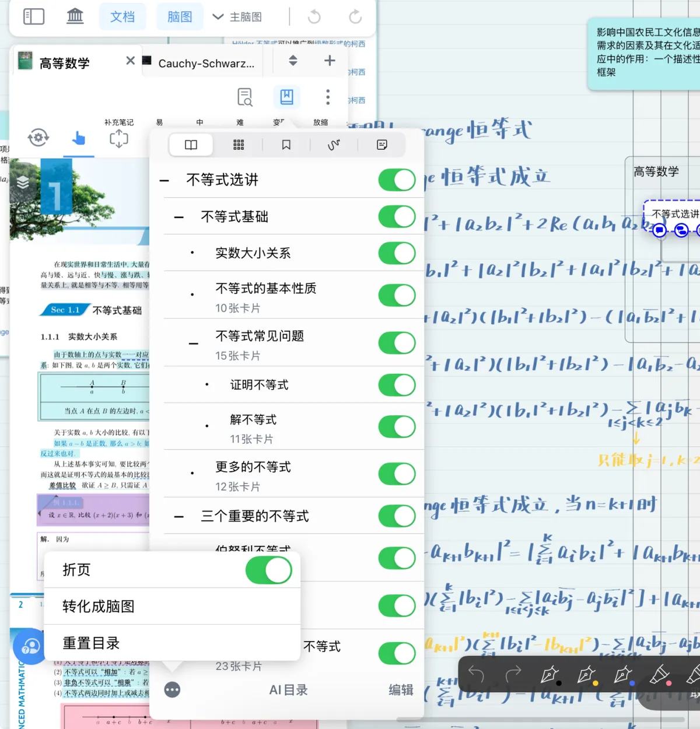Open the bookmark book outline icon
The height and width of the screenshot is (729, 700).
pyautogui.click(x=286, y=97)
